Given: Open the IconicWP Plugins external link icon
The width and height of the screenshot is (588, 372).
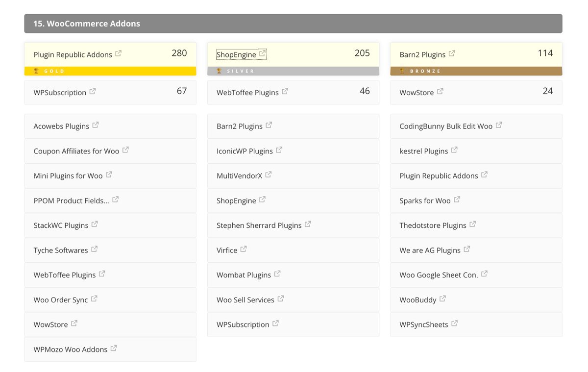Looking at the screenshot, I should [279, 150].
